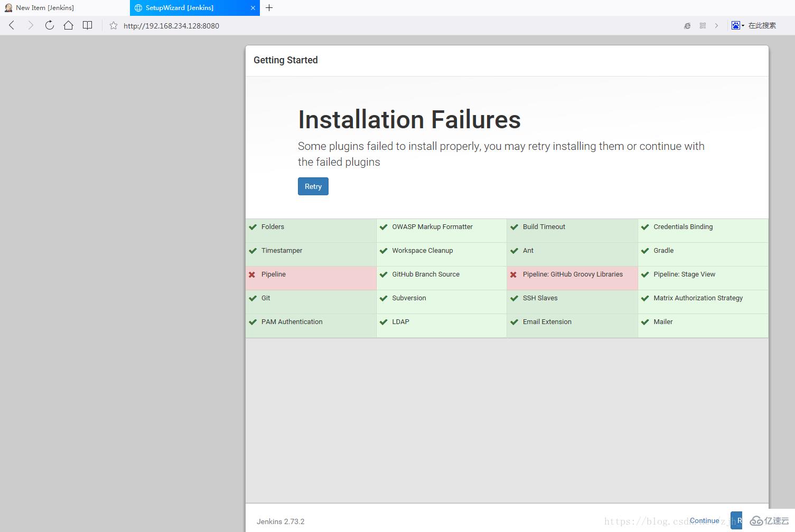The height and width of the screenshot is (532, 795).
Task: Click the Getting Started header text
Action: coord(286,60)
